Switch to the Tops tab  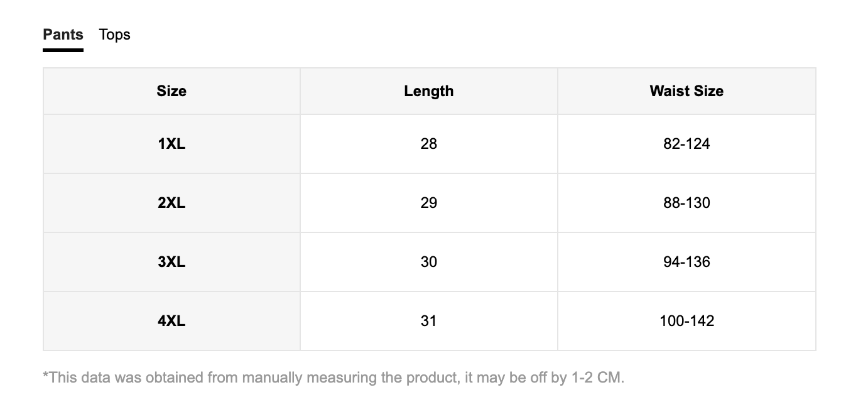tap(114, 35)
